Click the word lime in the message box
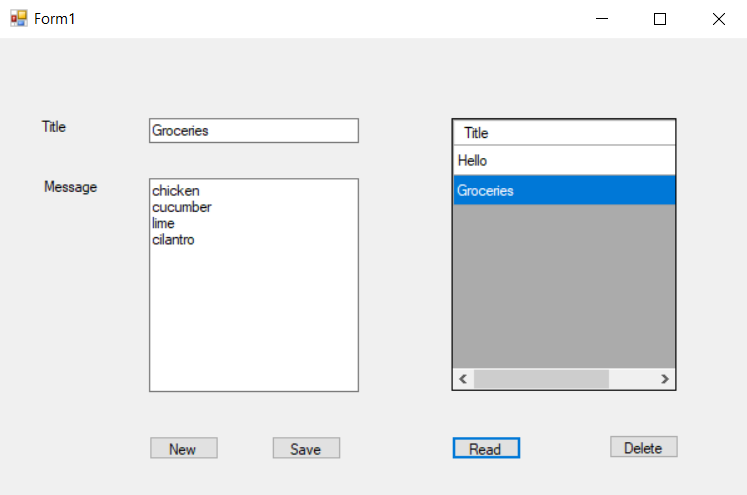 163,223
